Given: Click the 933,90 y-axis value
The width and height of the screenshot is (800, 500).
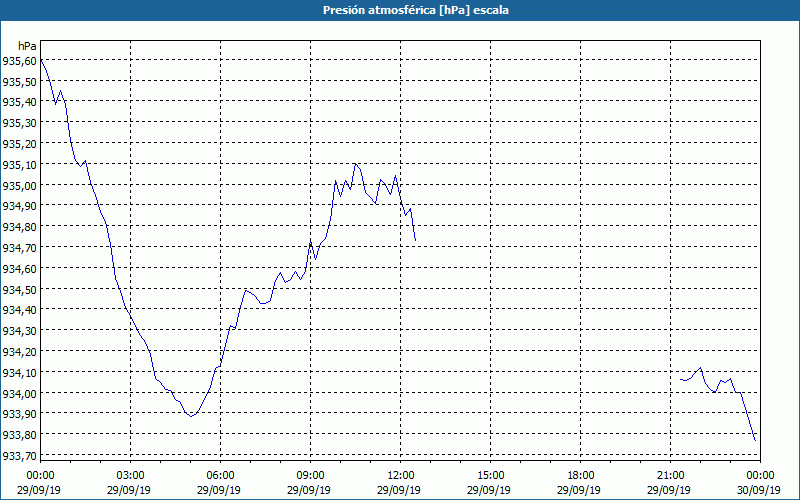Looking at the screenshot, I should pyautogui.click(x=19, y=414).
